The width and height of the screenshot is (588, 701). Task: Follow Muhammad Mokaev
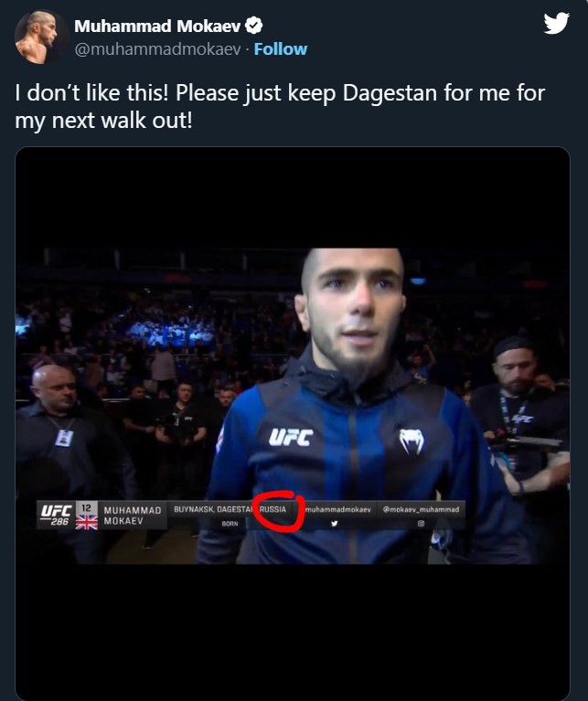click(281, 49)
